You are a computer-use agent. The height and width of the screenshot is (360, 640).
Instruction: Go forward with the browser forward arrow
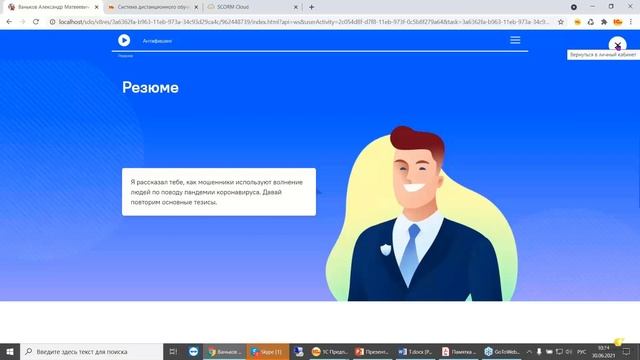[22, 22]
